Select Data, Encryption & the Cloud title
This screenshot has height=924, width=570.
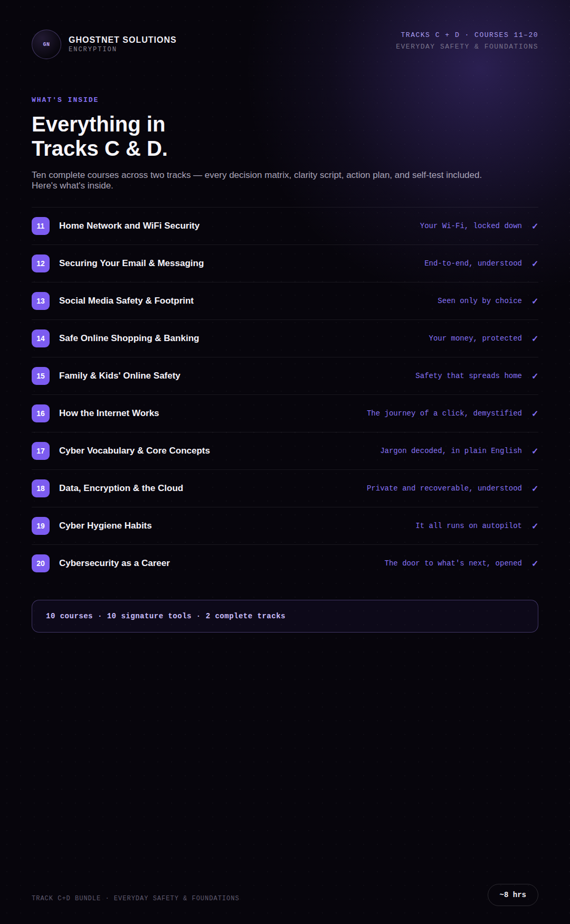point(121,488)
